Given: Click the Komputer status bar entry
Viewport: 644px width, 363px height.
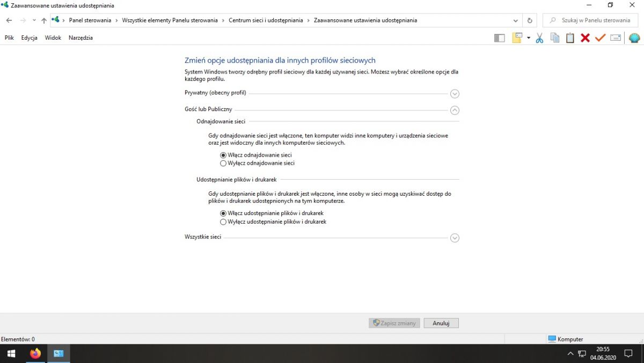Looking at the screenshot, I should [566, 339].
